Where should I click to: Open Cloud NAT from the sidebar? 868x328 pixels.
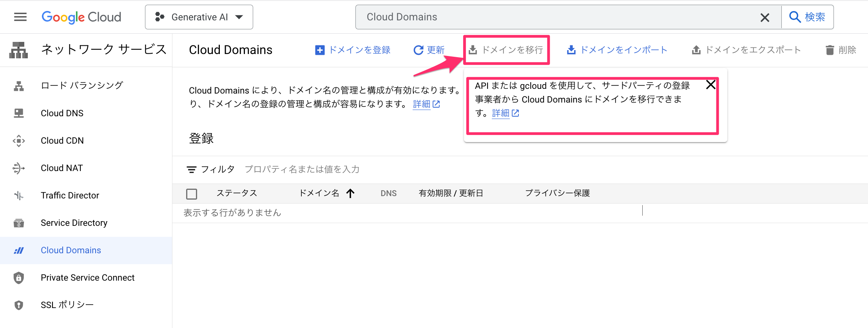click(62, 168)
